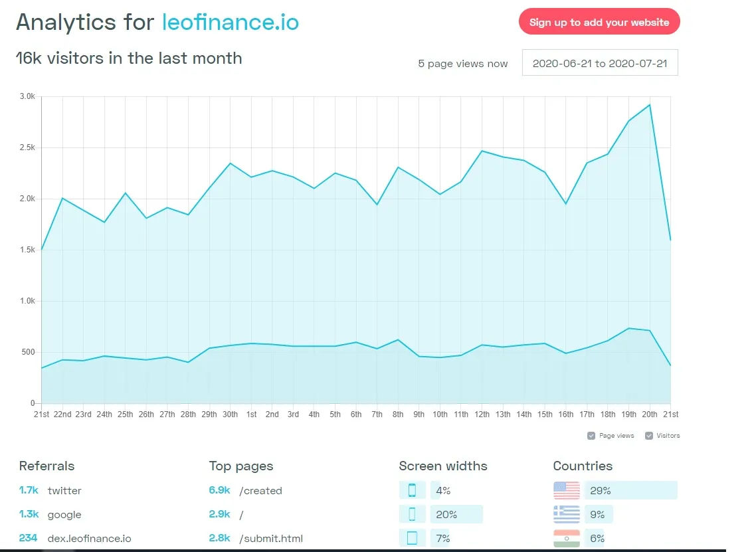Click the phone screen width icon for 20%
This screenshot has height=552, width=756.
413,514
